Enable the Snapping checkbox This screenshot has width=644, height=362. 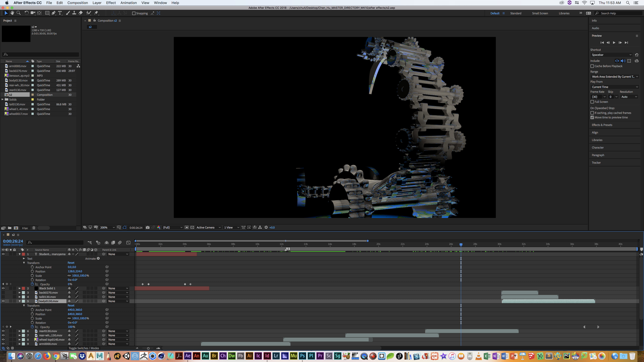134,13
